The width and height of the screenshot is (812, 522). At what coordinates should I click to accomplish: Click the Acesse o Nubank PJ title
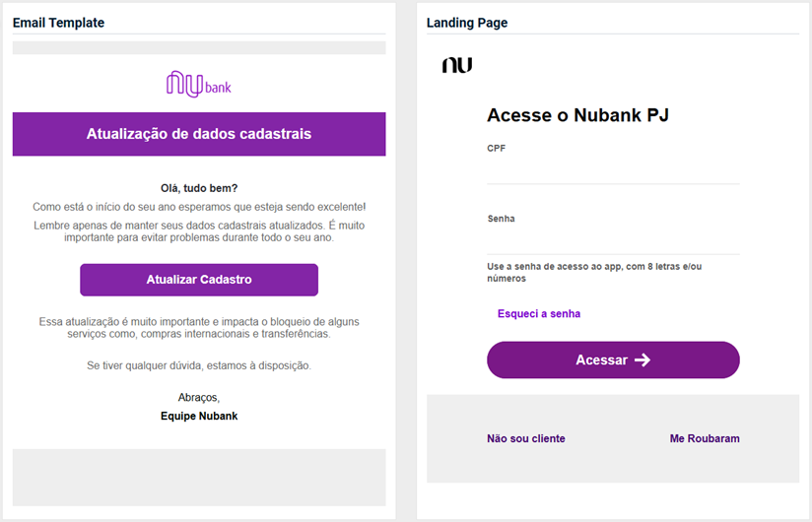pos(577,115)
